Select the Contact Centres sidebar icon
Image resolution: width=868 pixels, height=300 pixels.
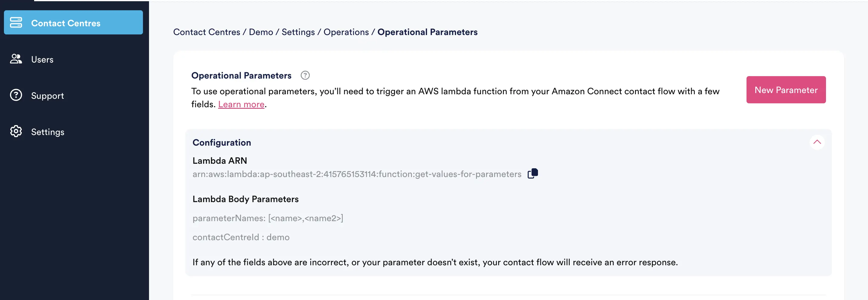(x=16, y=22)
